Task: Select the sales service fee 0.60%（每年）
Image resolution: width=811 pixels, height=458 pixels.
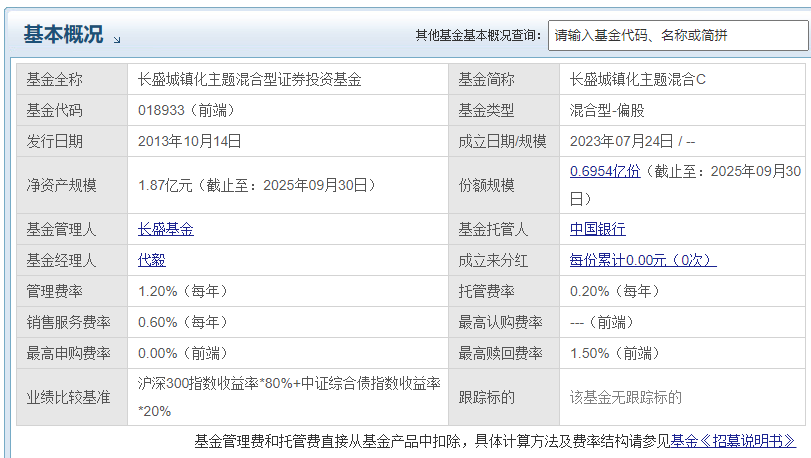Action: pos(183,322)
